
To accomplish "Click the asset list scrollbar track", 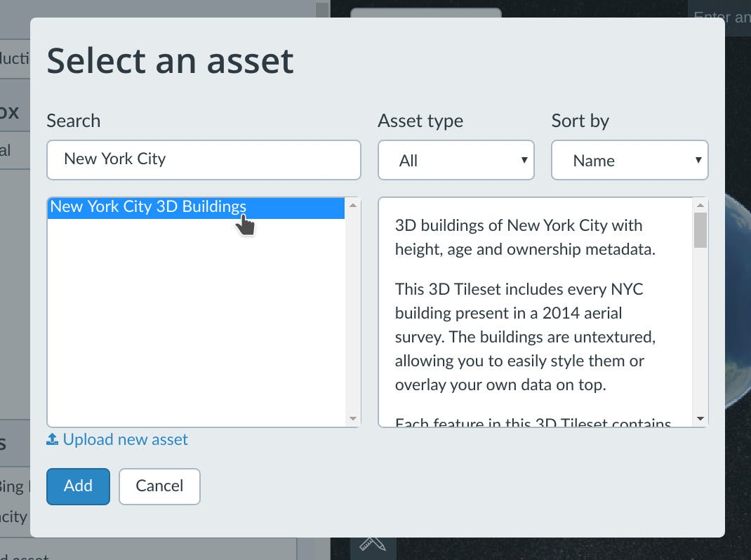I will coord(353,316).
